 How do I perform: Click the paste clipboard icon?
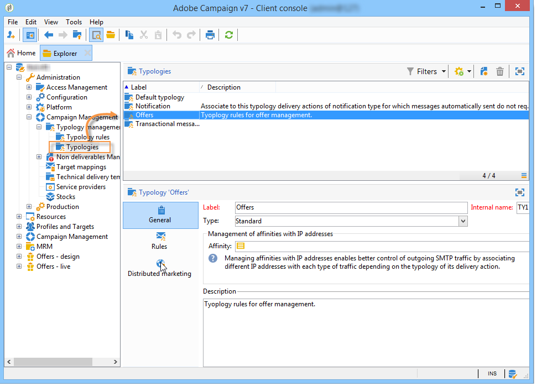point(158,35)
